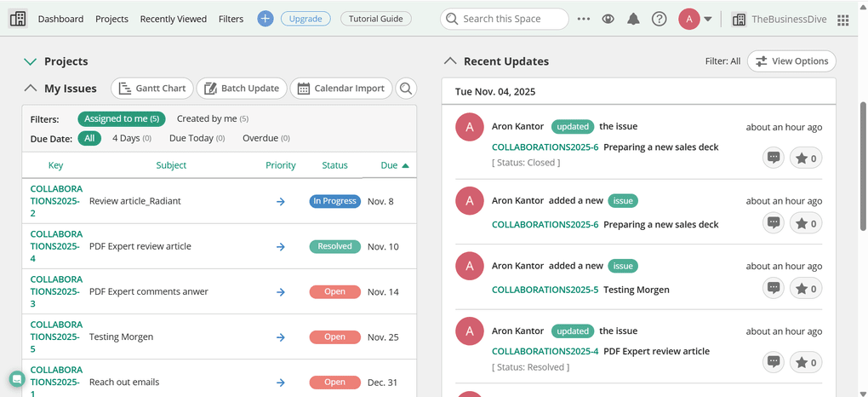868x397 pixels.
Task: Collapse the My Issues section
Action: [31, 88]
